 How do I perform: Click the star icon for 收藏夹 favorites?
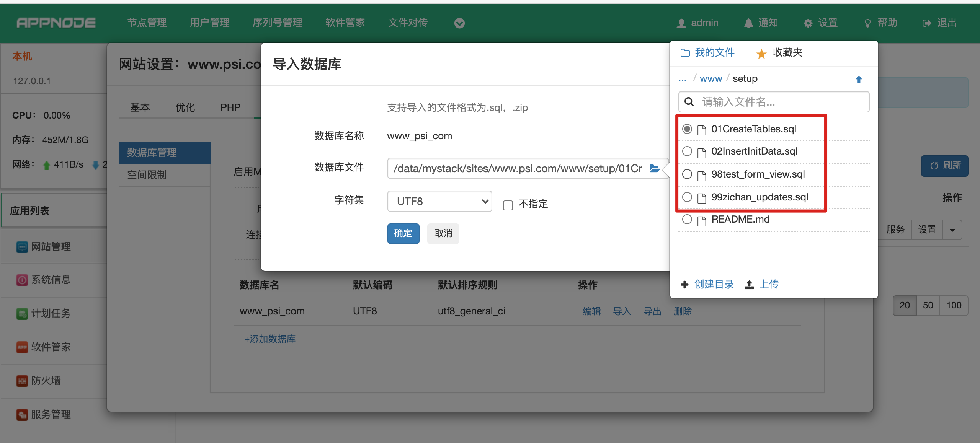point(761,54)
